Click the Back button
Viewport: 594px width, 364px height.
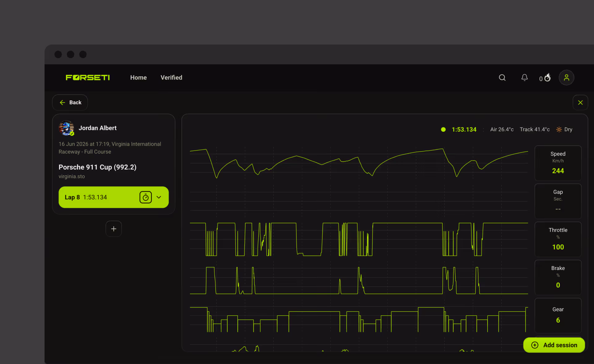70,102
